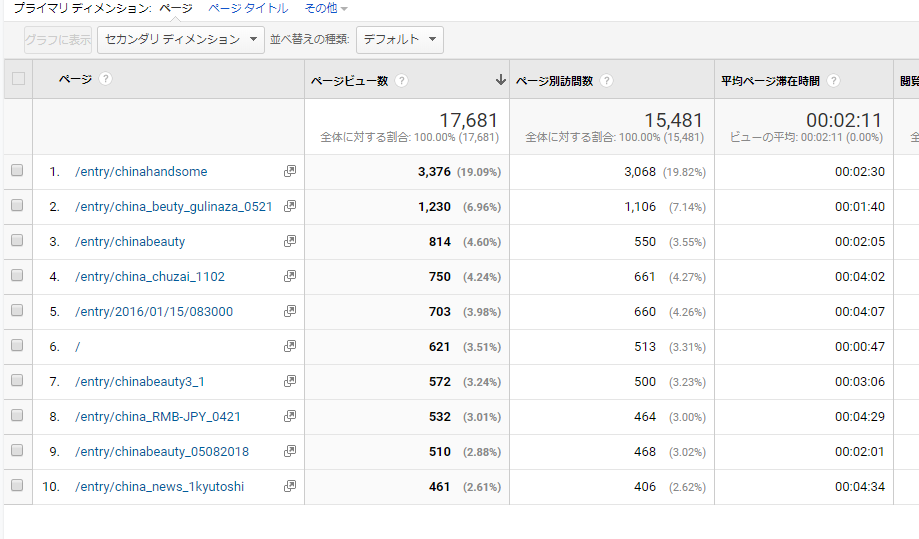919x539 pixels.
Task: Tick the select-all checkbox in table header
Action: (x=18, y=79)
